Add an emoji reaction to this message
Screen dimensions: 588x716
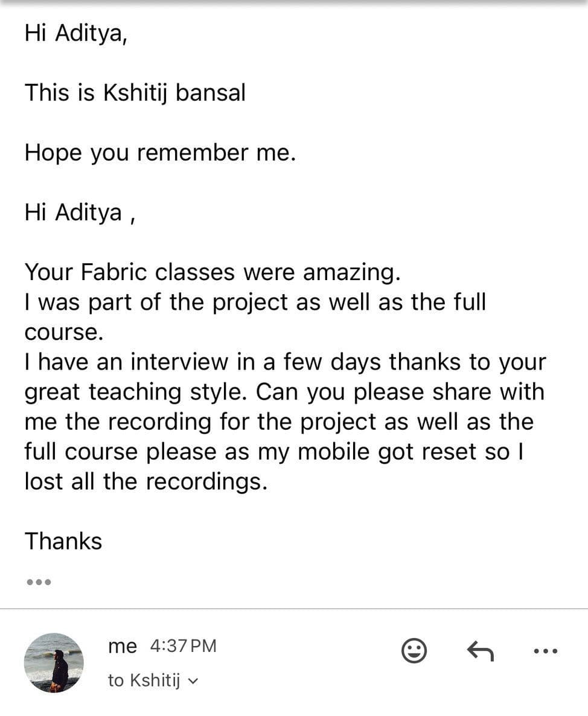pos(414,650)
